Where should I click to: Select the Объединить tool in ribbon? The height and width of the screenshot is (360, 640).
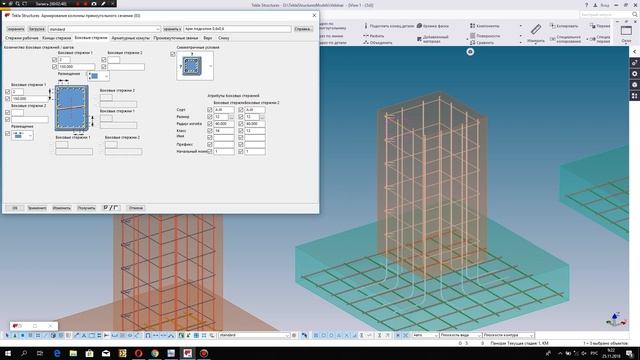pyautogui.click(x=378, y=42)
